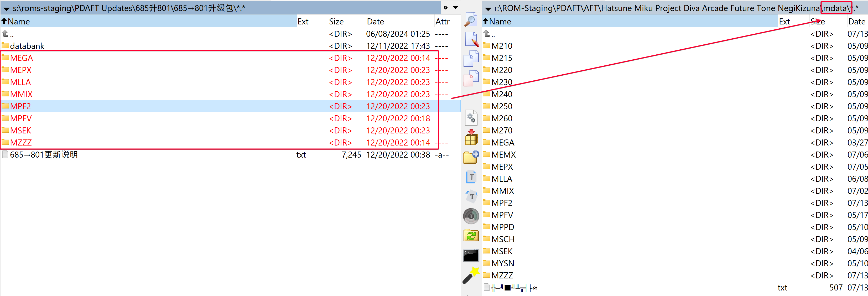Open the configuration gears icon
This screenshot has width=868, height=296.
[x=471, y=118]
